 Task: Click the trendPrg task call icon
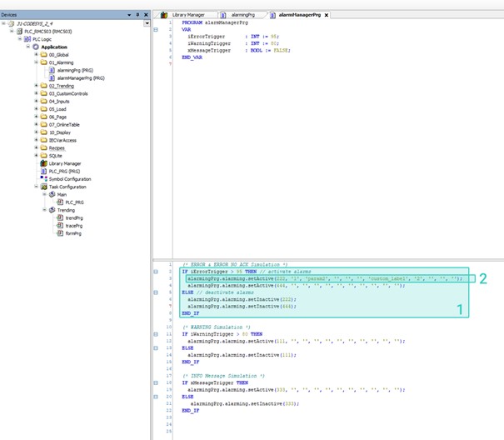[x=60, y=217]
